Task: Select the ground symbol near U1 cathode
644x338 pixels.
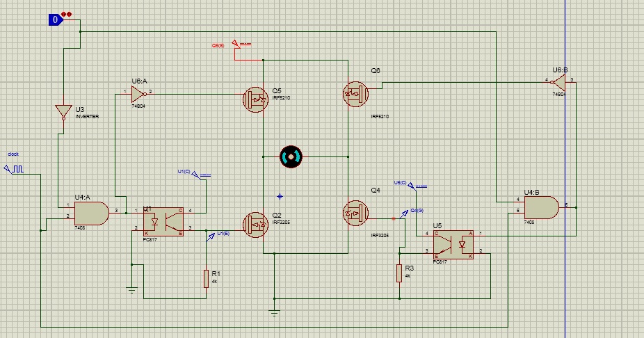Action: tap(132, 290)
